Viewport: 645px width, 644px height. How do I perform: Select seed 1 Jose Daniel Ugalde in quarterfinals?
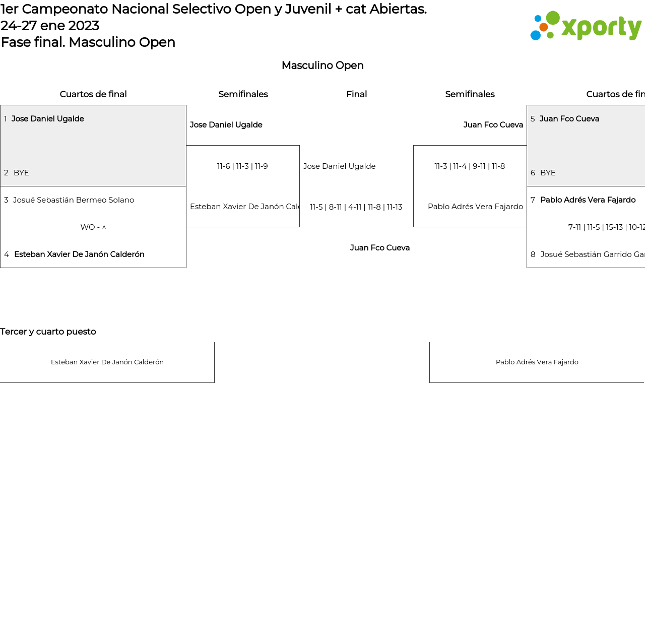coord(47,119)
